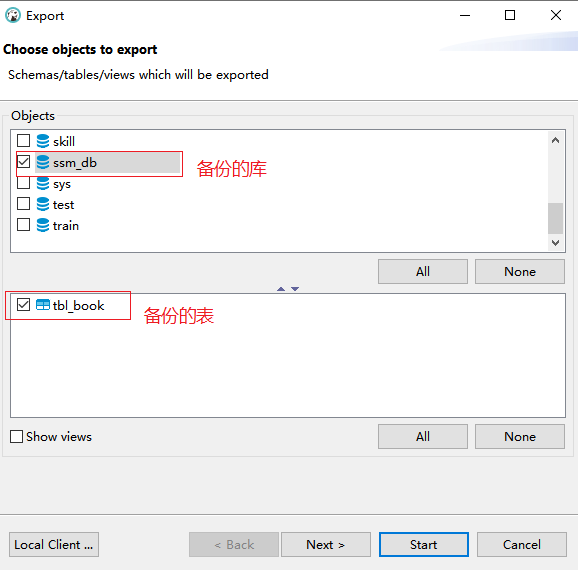Click the tbl_book table icon
578x570 pixels.
[x=43, y=305]
